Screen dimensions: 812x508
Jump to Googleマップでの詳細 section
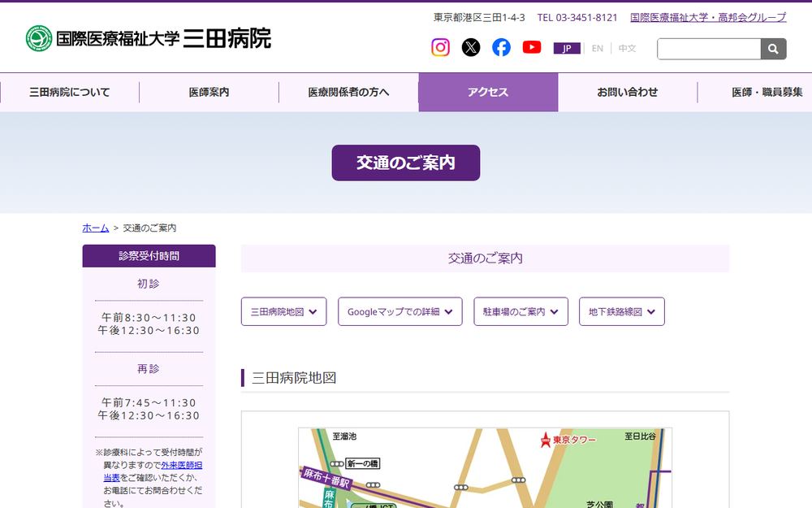[x=400, y=311]
